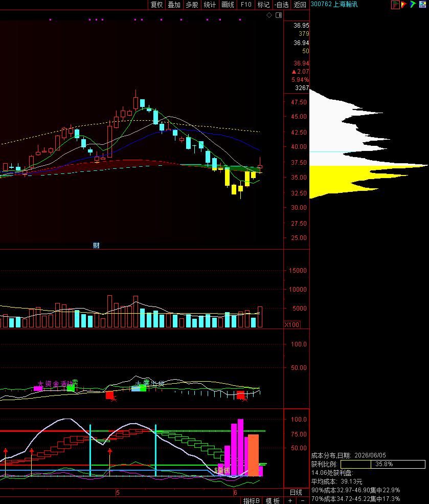Click the diamond marker icon above chart
This screenshot has width=429, height=504.
coord(269,15)
